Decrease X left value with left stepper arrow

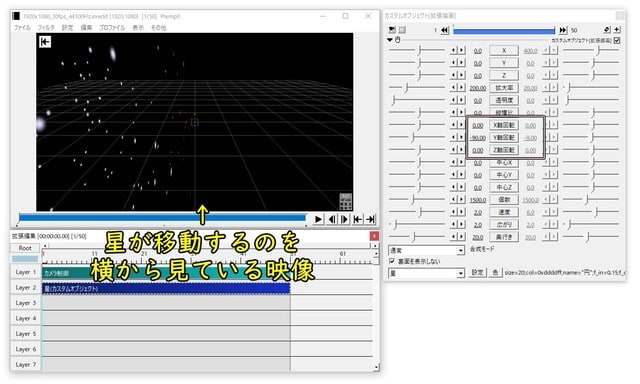click(454, 51)
